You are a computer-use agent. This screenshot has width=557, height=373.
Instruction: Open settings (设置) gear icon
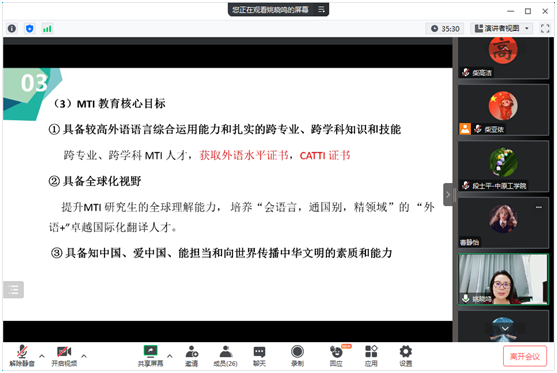[x=406, y=356]
